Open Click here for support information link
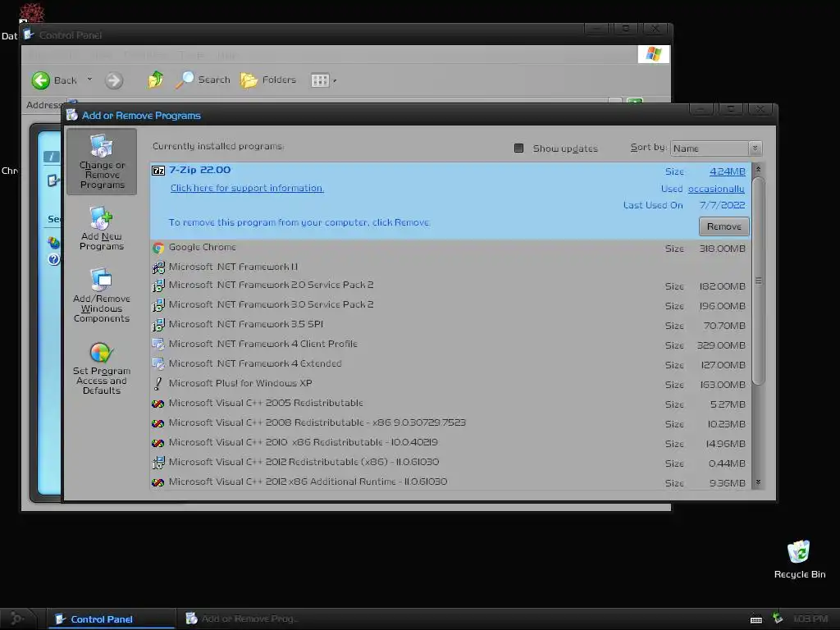 coord(247,188)
